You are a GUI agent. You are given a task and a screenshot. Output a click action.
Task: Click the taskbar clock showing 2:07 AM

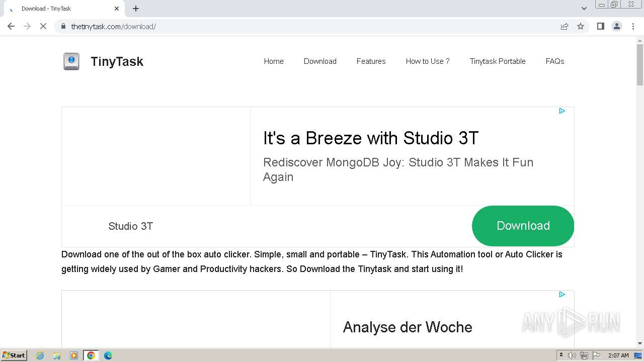tap(618, 355)
